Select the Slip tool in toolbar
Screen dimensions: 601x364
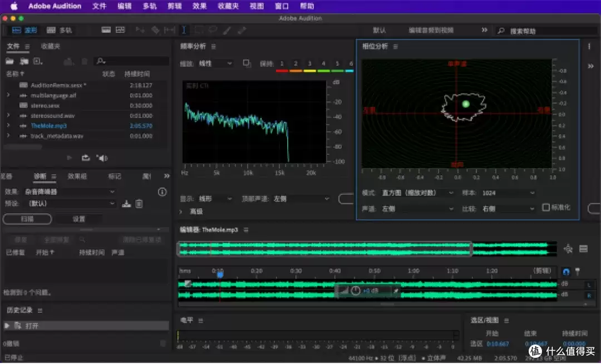tap(169, 30)
